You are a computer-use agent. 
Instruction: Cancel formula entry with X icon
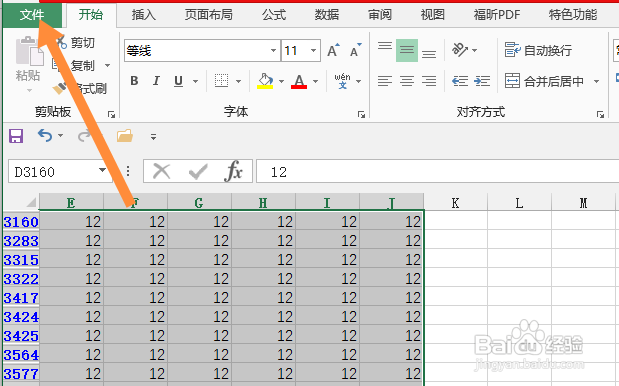pyautogui.click(x=161, y=171)
